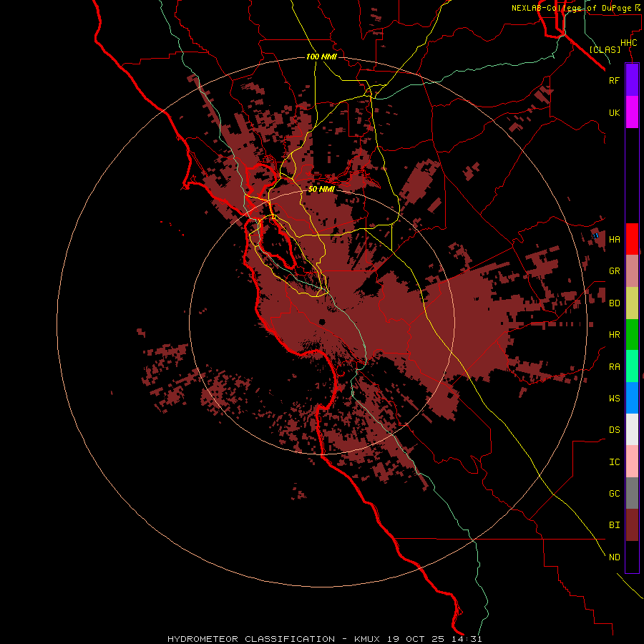Click the RA legend label
644x644 pixels.
click(x=614, y=367)
